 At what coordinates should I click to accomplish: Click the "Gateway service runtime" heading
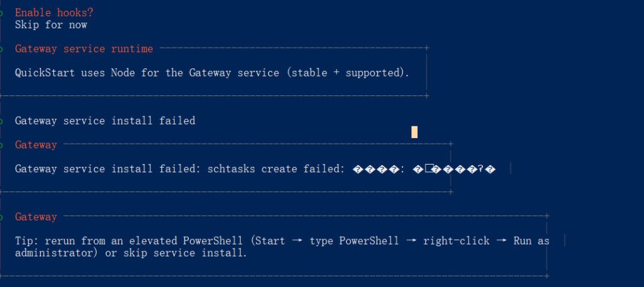coord(84,48)
